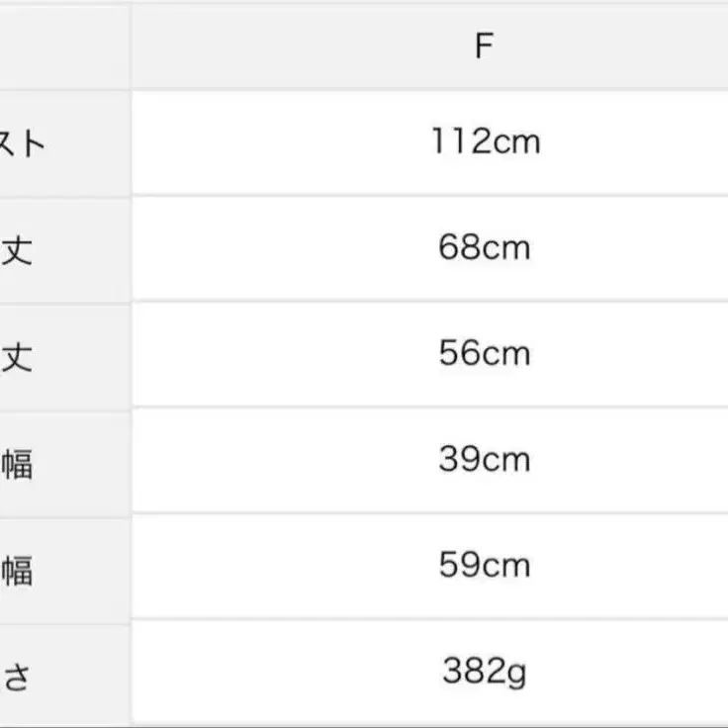
Task: Click header area right of the F
Action: (x=623, y=46)
